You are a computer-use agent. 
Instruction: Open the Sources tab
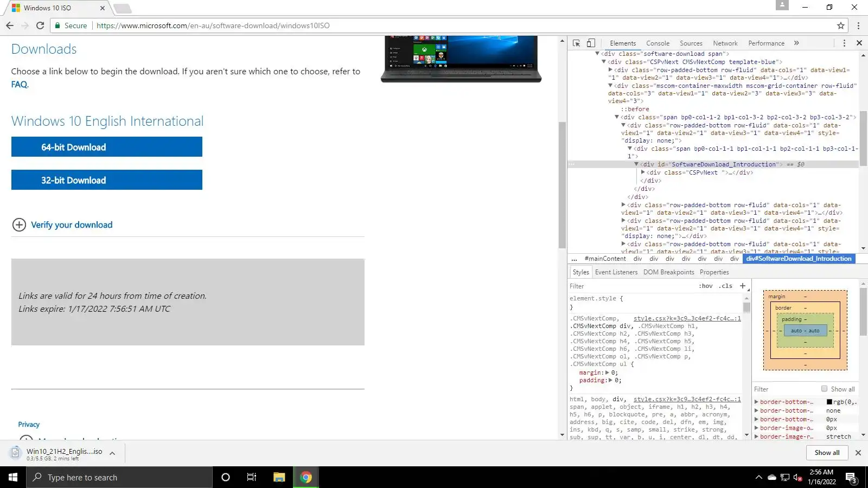coord(691,43)
